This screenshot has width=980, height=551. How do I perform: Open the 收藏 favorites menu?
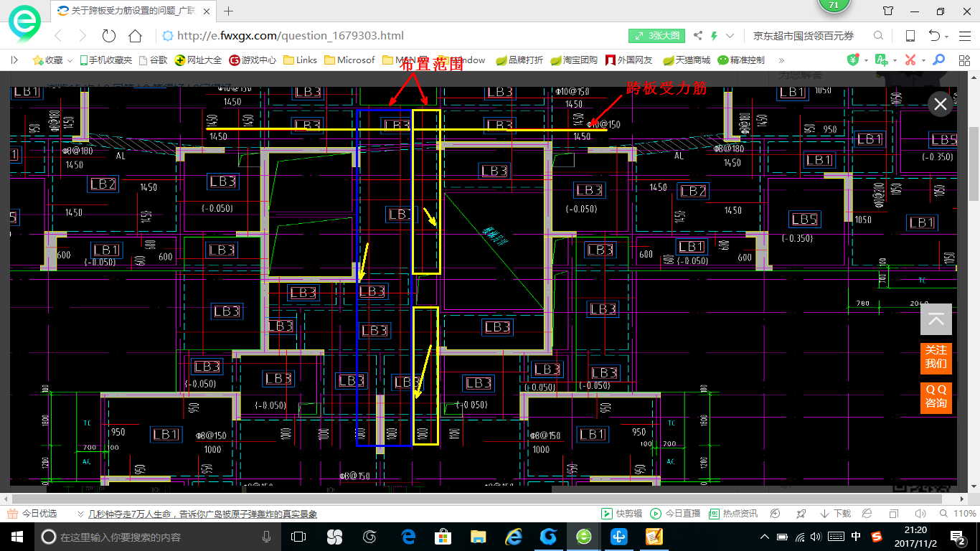[x=53, y=60]
